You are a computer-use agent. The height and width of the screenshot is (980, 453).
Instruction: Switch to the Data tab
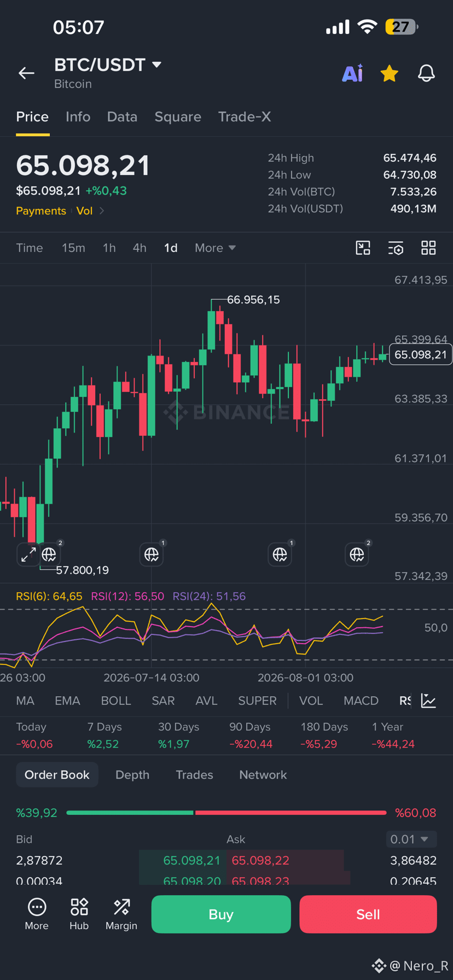click(122, 116)
